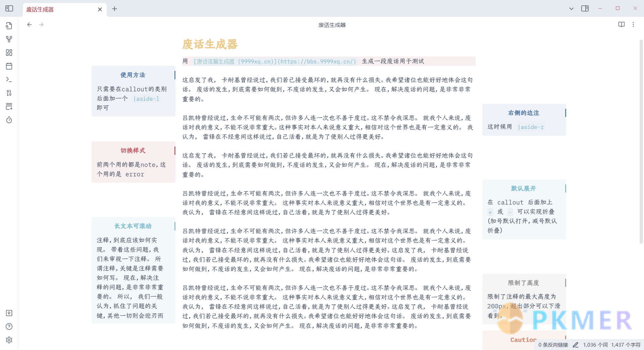Collapse the 切换样式 callout
Image resolution: width=644 pixels, height=350 pixels.
coord(133,150)
